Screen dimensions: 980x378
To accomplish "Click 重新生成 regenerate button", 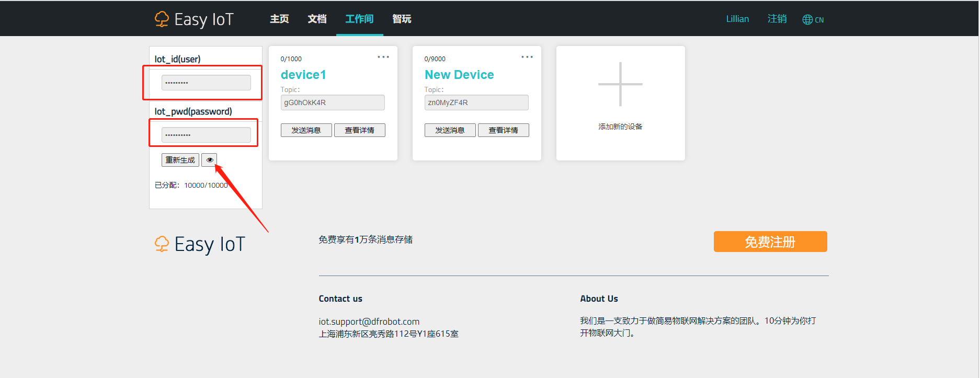I will point(180,160).
